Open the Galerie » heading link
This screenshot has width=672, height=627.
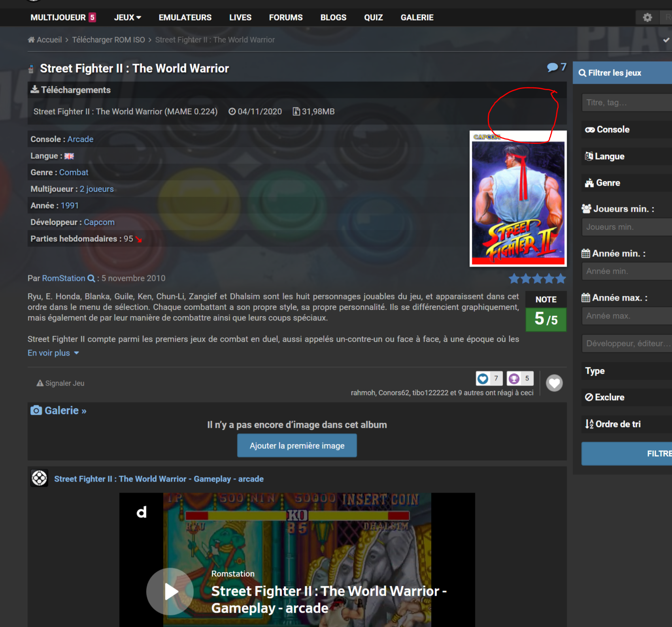(x=65, y=410)
